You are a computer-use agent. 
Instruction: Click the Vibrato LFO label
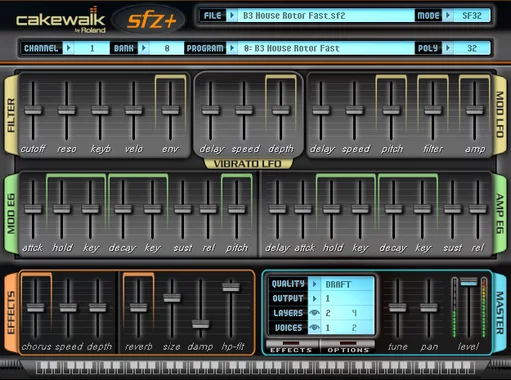pos(248,164)
